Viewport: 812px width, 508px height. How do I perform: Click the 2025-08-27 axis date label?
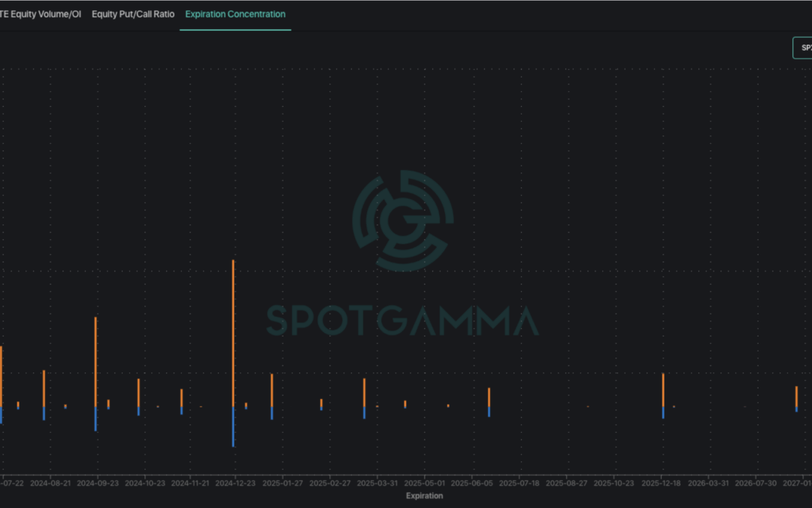[x=567, y=483]
